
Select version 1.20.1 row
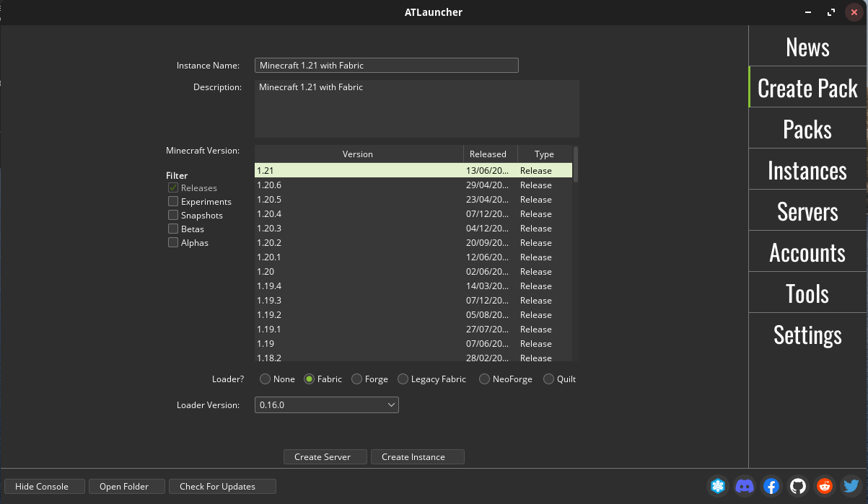413,257
